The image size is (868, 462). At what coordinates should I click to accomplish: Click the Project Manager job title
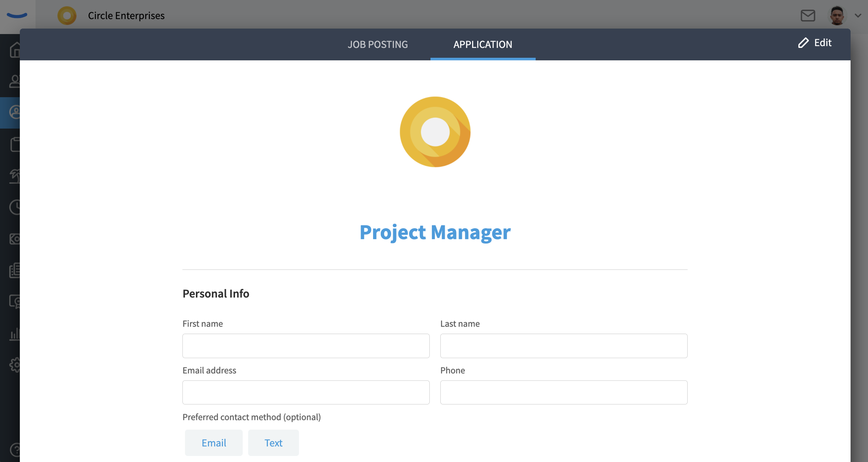point(435,233)
